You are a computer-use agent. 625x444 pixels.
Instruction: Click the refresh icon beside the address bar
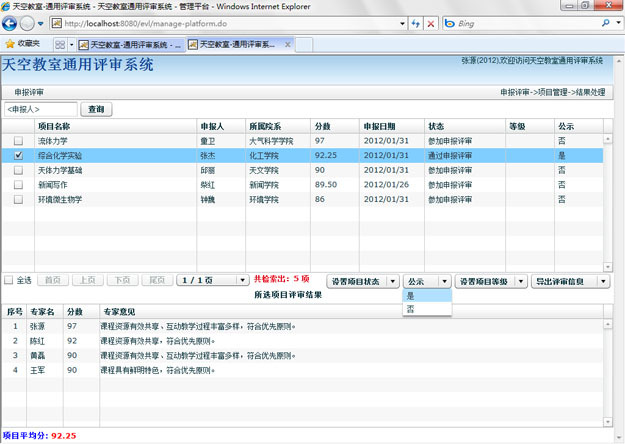point(415,24)
